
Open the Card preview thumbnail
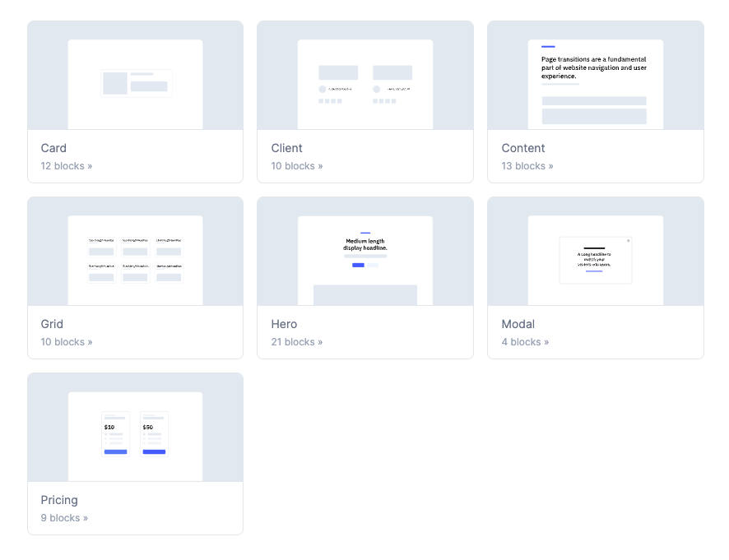click(135, 76)
